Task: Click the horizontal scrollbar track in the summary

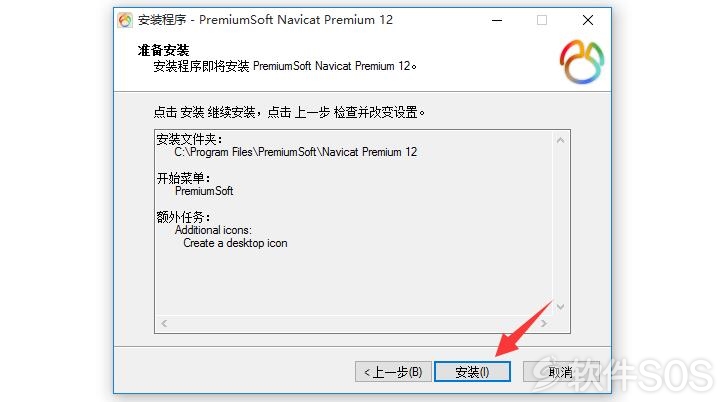Action: click(x=354, y=323)
